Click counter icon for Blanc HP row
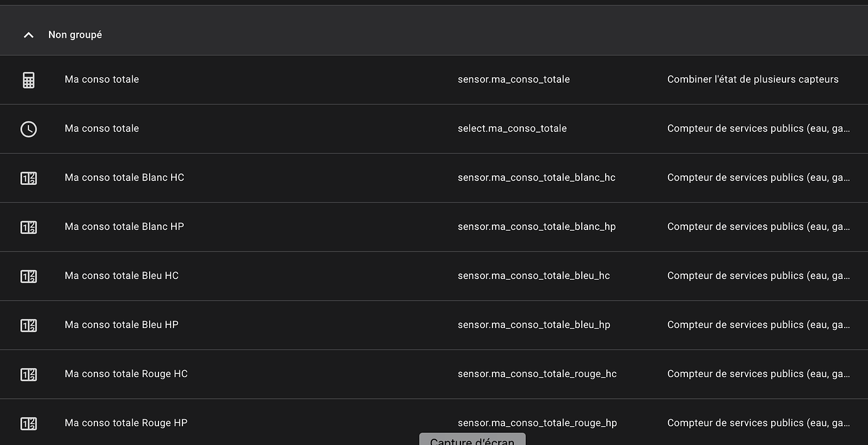This screenshot has height=445, width=868. [x=28, y=227]
